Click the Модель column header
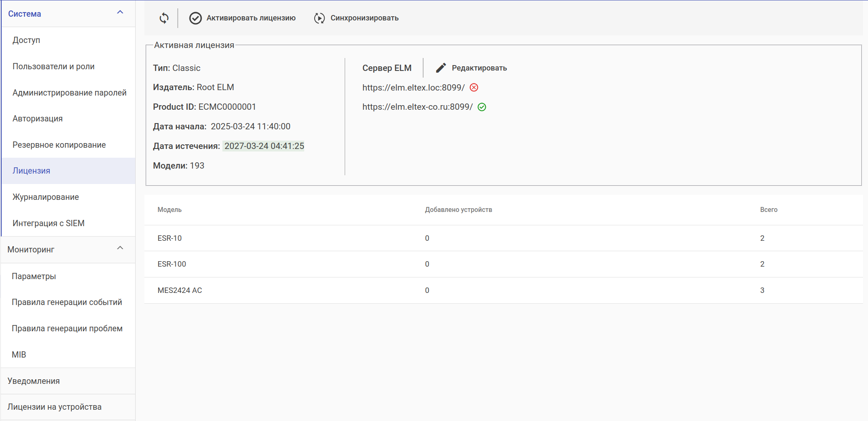The width and height of the screenshot is (868, 421). pyautogui.click(x=169, y=210)
